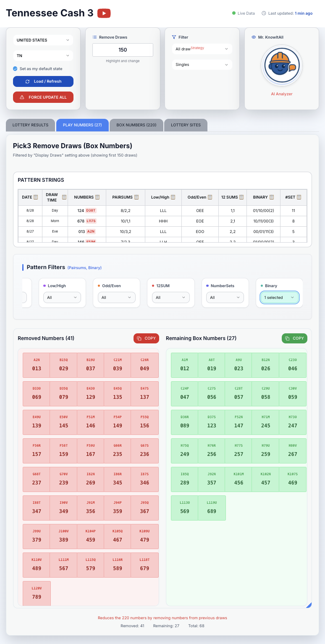The width and height of the screenshot is (325, 644).
Task: Click the clipboard icon next to DRAW TIME header
Action: [x=64, y=197]
